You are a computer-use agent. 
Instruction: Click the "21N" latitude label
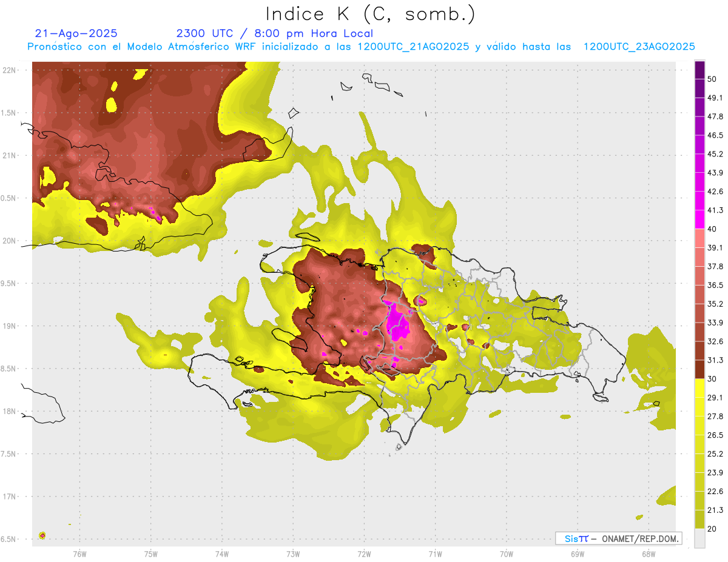pyautogui.click(x=10, y=155)
